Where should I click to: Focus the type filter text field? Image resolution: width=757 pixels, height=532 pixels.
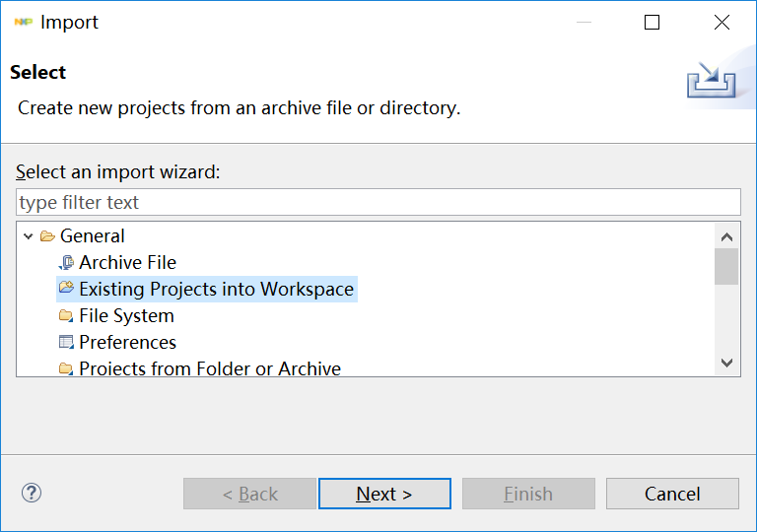[x=378, y=203]
